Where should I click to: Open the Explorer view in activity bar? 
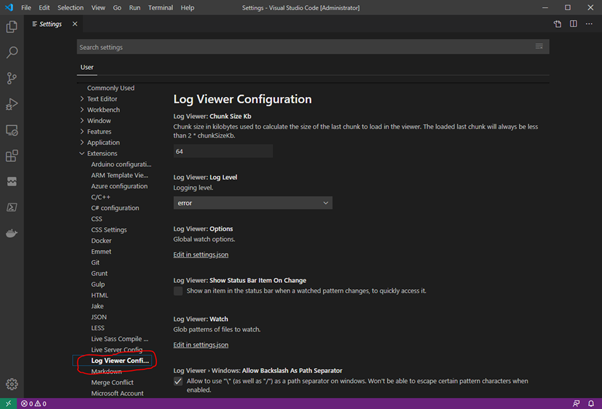(x=12, y=27)
